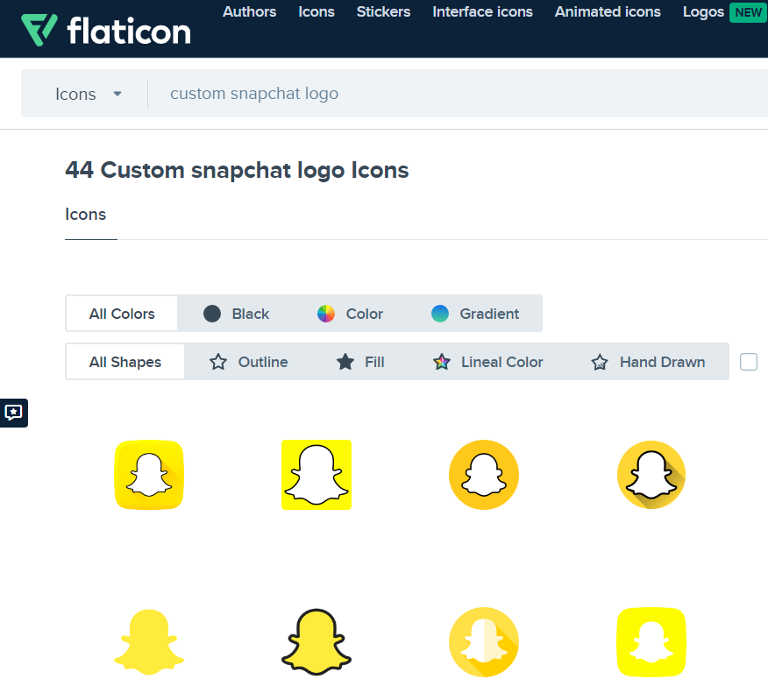Click the Hand Drawn star icon
The height and width of the screenshot is (700, 768).
600,362
